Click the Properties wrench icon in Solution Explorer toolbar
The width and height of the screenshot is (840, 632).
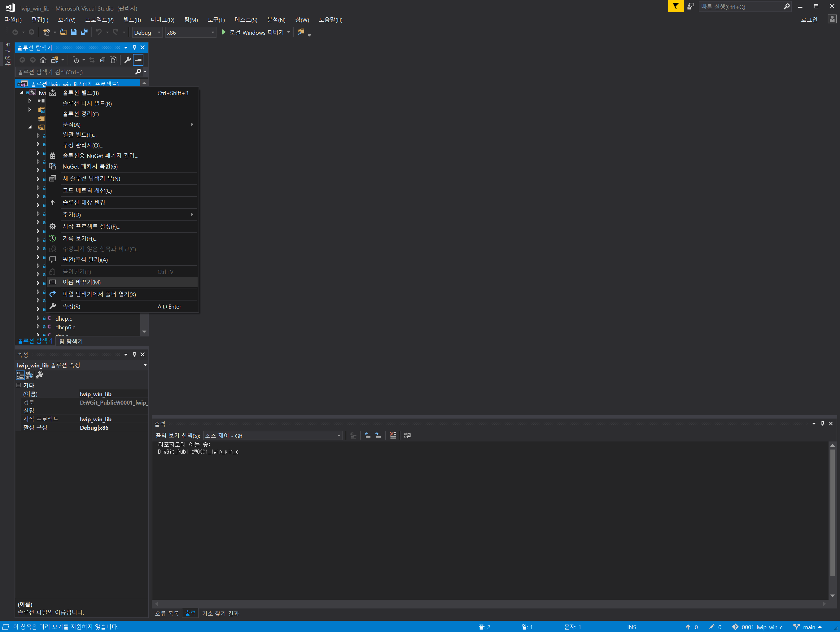(128, 59)
